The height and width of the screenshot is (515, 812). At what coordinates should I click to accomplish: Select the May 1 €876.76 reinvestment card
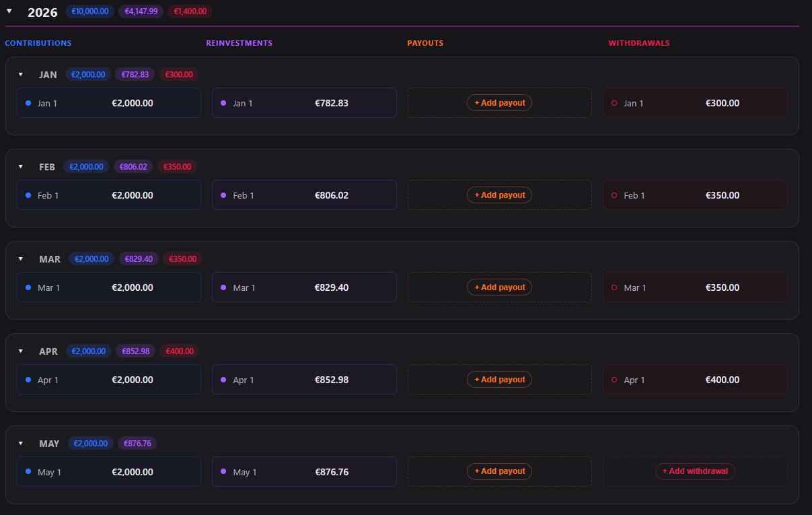(x=304, y=472)
